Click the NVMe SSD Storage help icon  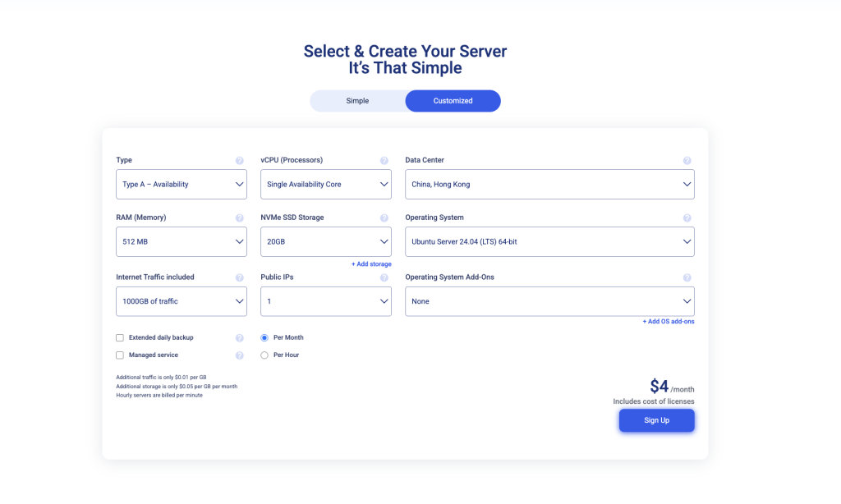(384, 218)
